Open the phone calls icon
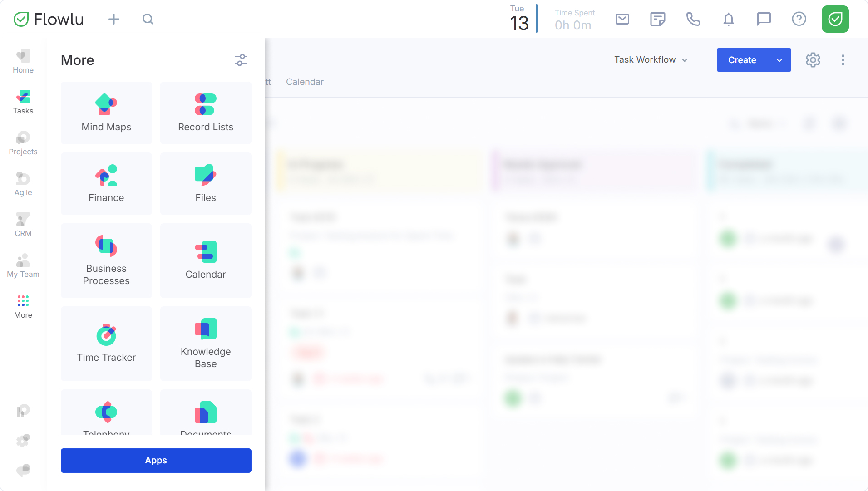Screen dimensions: 868x491 (693, 19)
